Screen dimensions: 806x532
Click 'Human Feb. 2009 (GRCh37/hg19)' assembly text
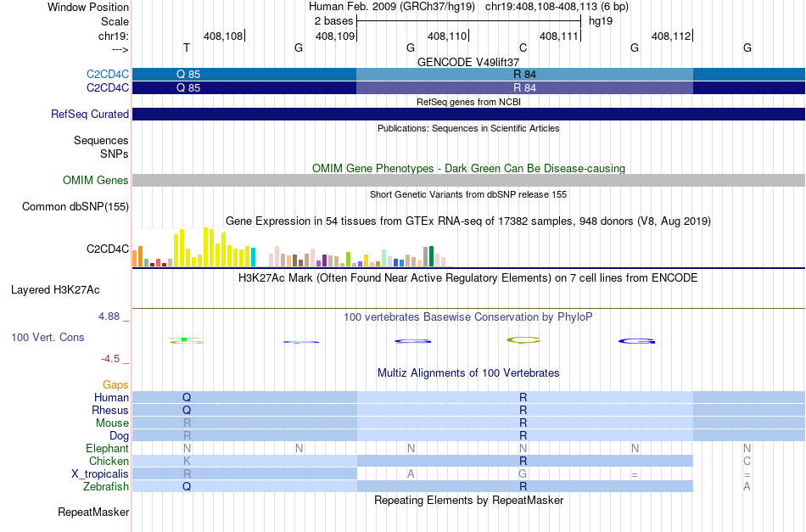click(394, 7)
